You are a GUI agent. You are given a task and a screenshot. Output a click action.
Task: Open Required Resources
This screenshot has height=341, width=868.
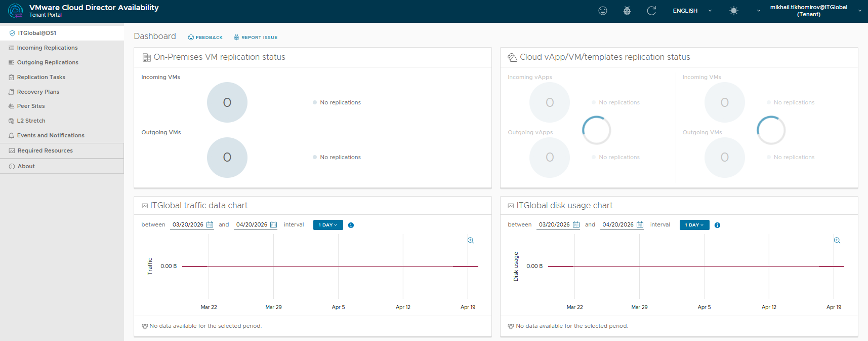[x=62, y=150]
